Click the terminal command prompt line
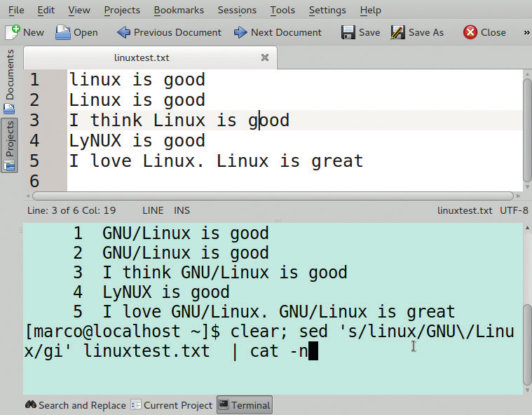The height and width of the screenshot is (415, 532). pos(270,341)
